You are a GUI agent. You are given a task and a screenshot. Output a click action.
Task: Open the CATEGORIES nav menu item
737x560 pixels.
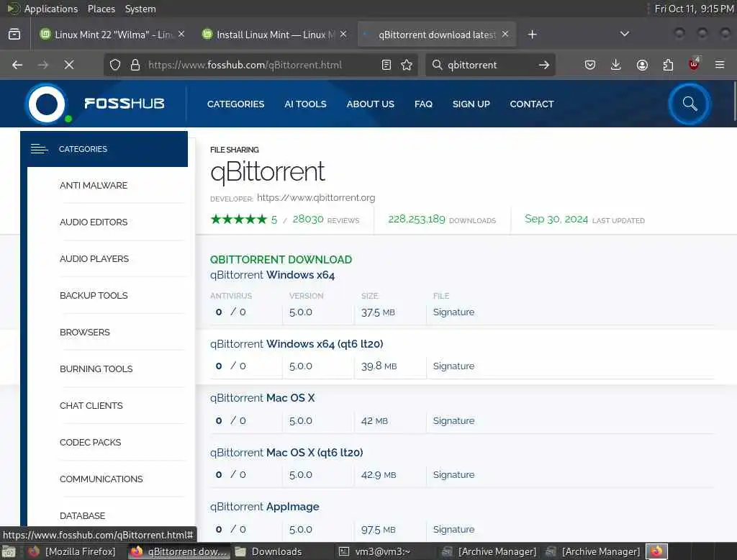(x=236, y=104)
